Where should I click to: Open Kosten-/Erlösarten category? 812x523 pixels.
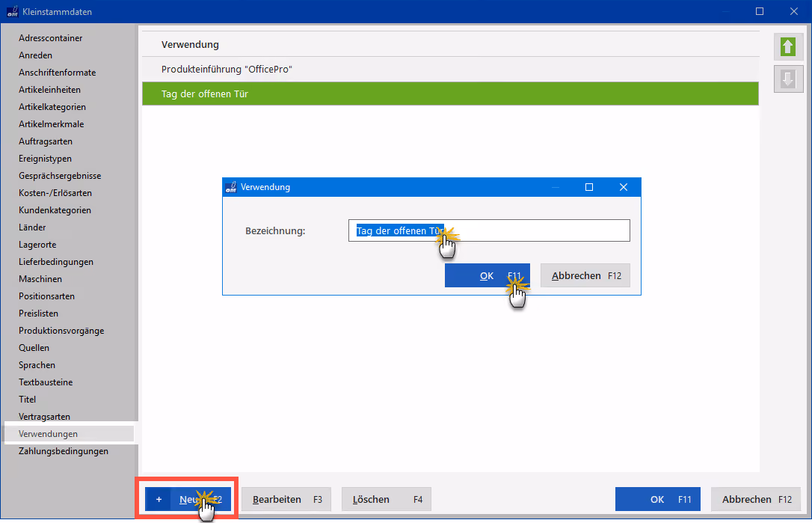[55, 193]
